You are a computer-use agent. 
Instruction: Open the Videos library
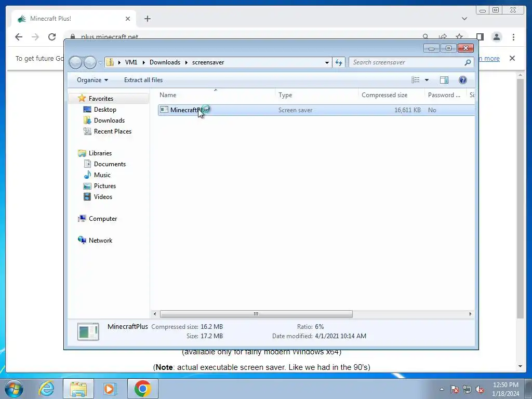click(103, 197)
